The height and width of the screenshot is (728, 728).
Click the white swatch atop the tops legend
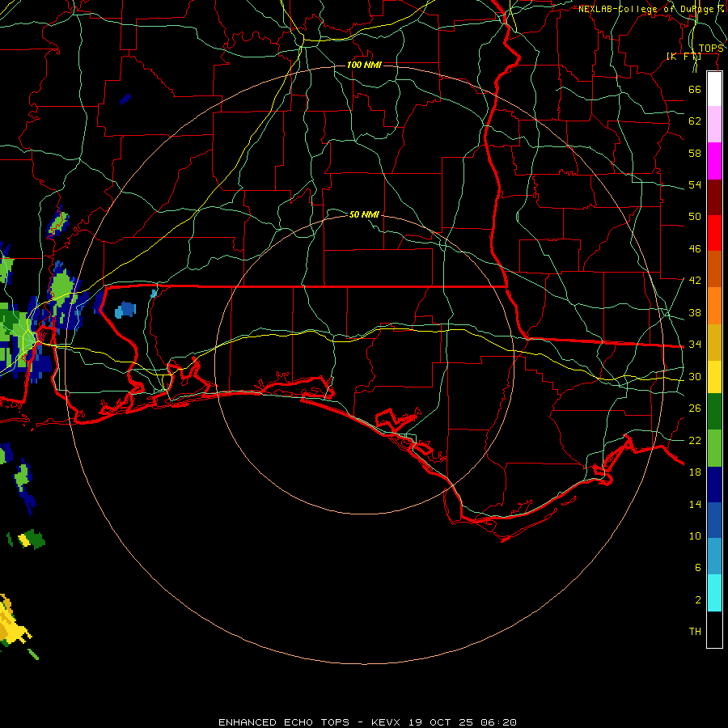tap(714, 89)
